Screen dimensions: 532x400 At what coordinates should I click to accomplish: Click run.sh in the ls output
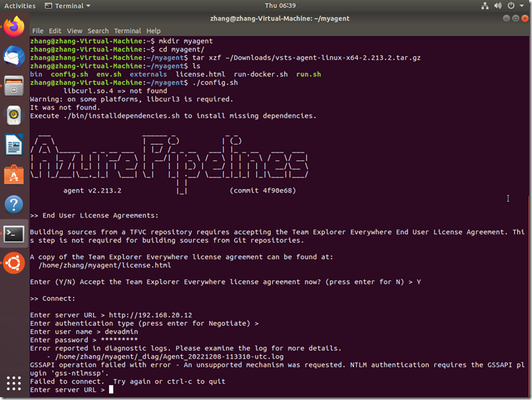click(x=308, y=74)
